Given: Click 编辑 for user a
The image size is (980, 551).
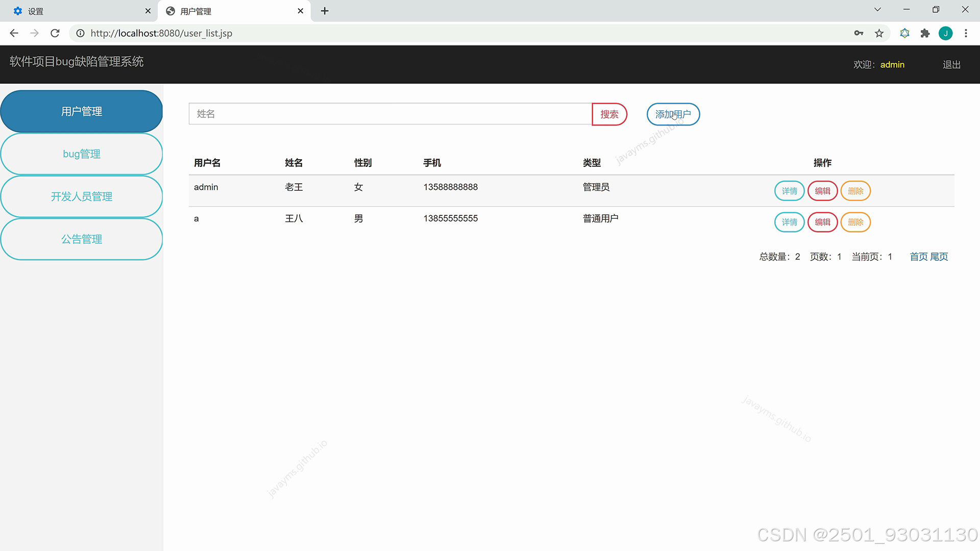Looking at the screenshot, I should [x=823, y=222].
